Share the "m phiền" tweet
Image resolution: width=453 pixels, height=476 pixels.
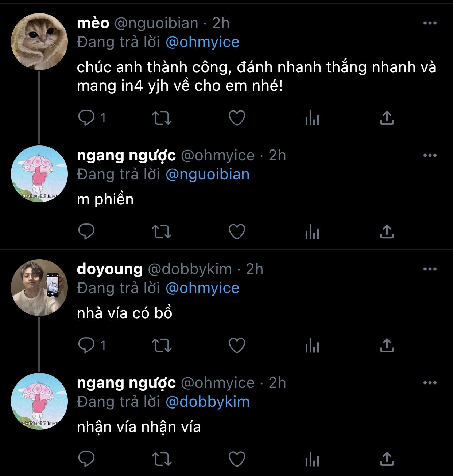(x=387, y=232)
